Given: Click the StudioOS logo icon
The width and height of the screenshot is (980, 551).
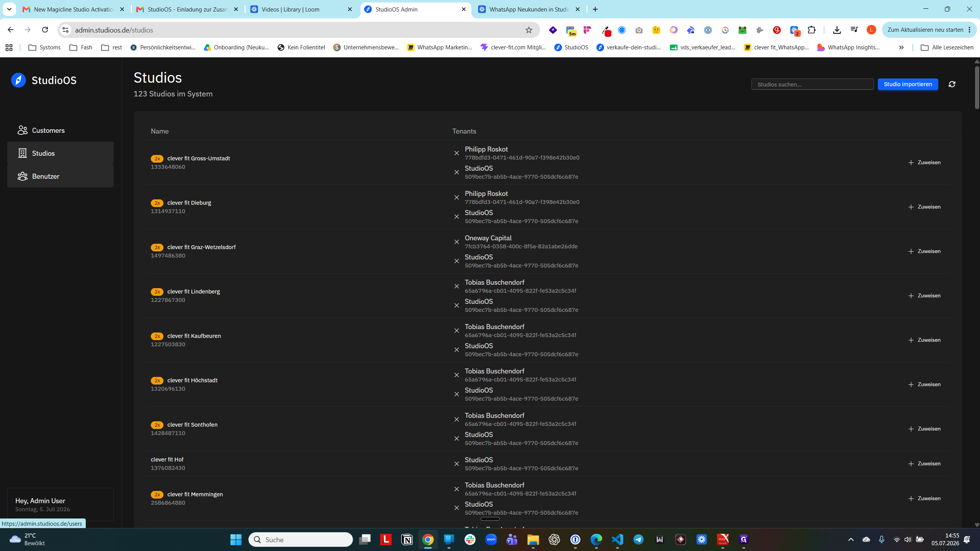Looking at the screenshot, I should pyautogui.click(x=18, y=80).
